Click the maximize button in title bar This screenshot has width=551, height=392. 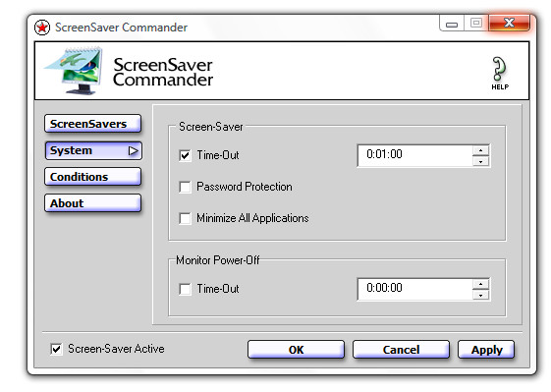(476, 24)
